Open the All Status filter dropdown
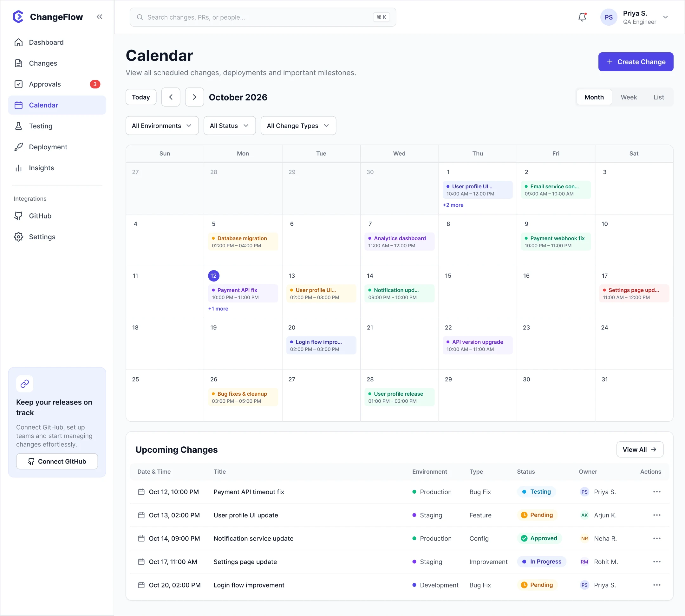This screenshot has width=685, height=616. [230, 126]
